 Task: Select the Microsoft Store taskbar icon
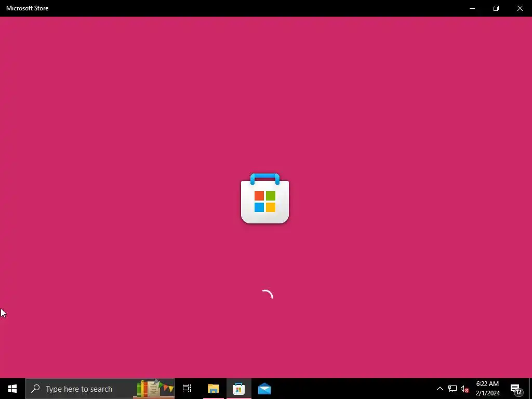pyautogui.click(x=239, y=389)
